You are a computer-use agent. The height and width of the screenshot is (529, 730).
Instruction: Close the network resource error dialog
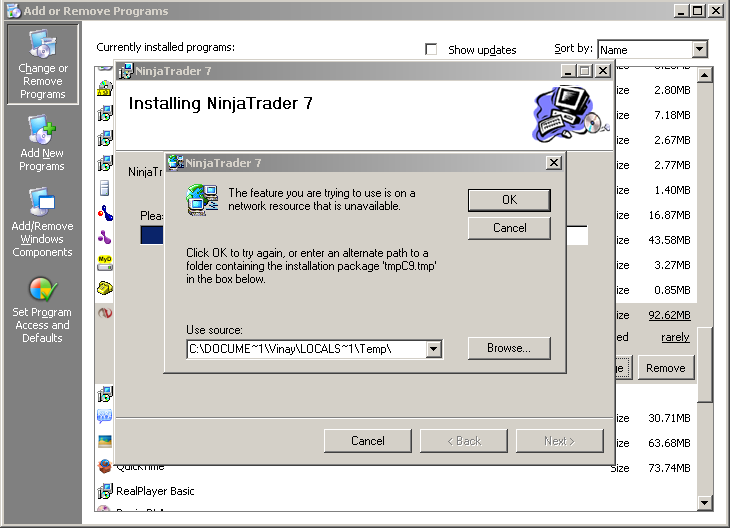(x=554, y=163)
